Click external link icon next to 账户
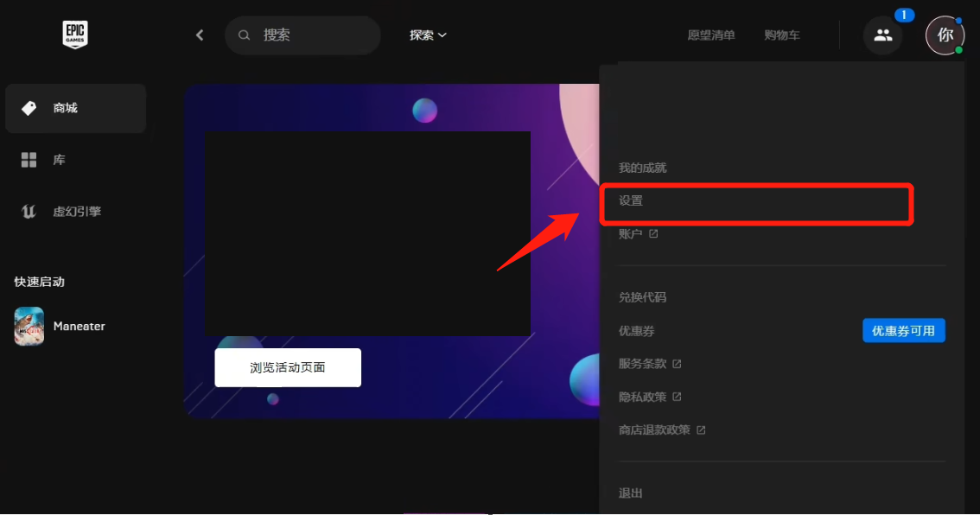The height and width of the screenshot is (515, 980). click(653, 234)
